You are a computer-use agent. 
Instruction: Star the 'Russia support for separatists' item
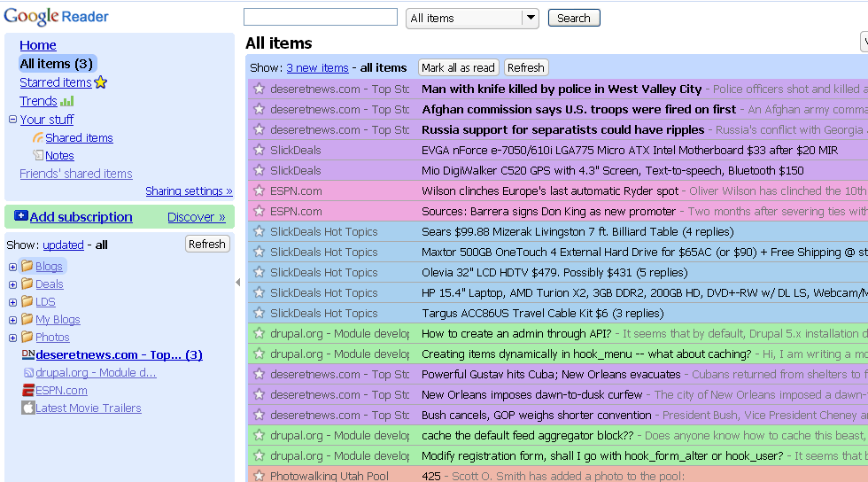pyautogui.click(x=259, y=129)
